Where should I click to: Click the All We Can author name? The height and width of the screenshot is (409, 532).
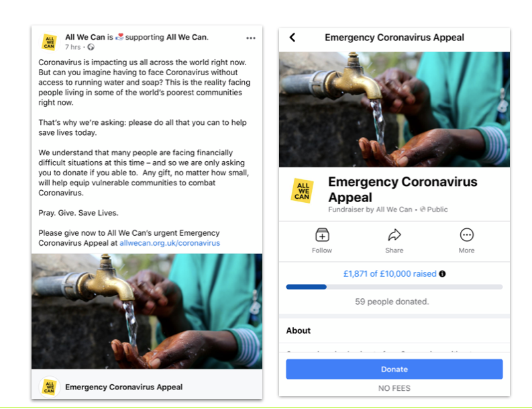[x=85, y=37]
